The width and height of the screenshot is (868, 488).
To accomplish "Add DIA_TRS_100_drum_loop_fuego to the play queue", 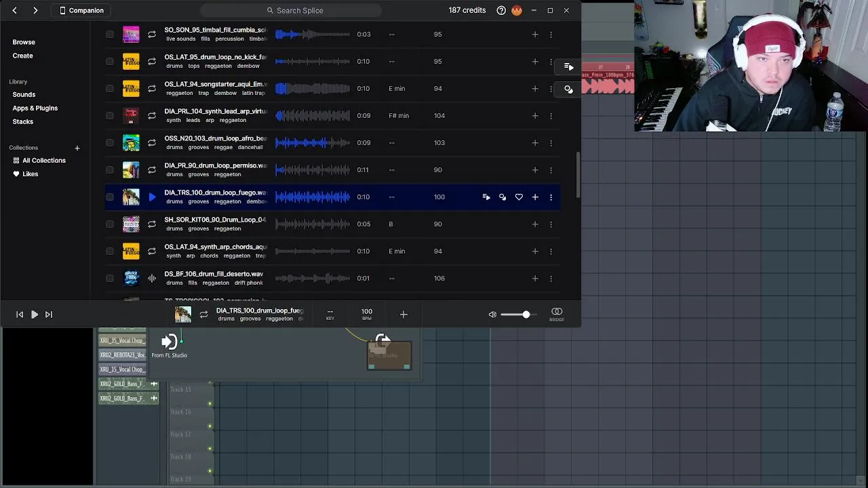I will click(x=486, y=197).
